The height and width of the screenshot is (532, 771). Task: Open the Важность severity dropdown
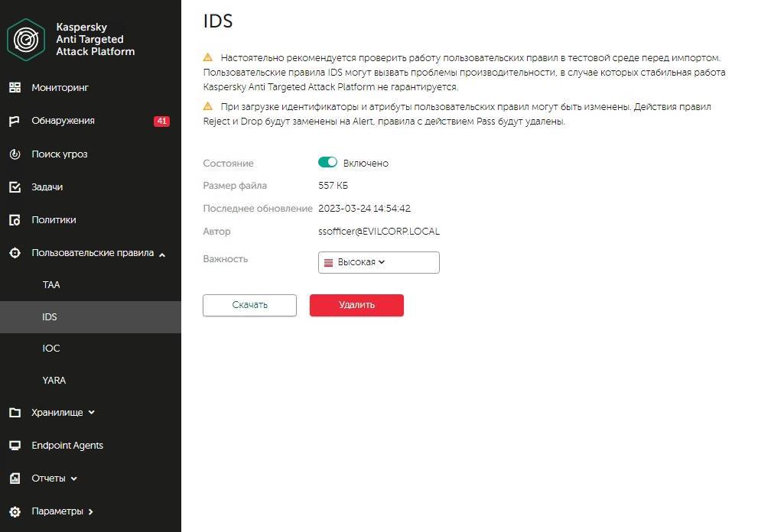point(379,262)
